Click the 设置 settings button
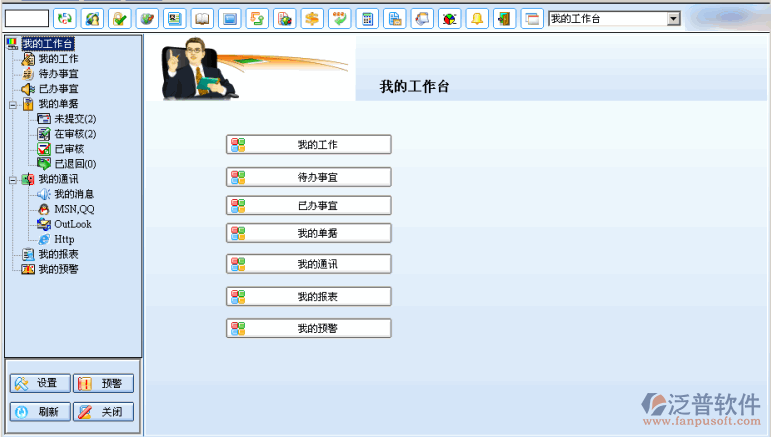 (40, 383)
